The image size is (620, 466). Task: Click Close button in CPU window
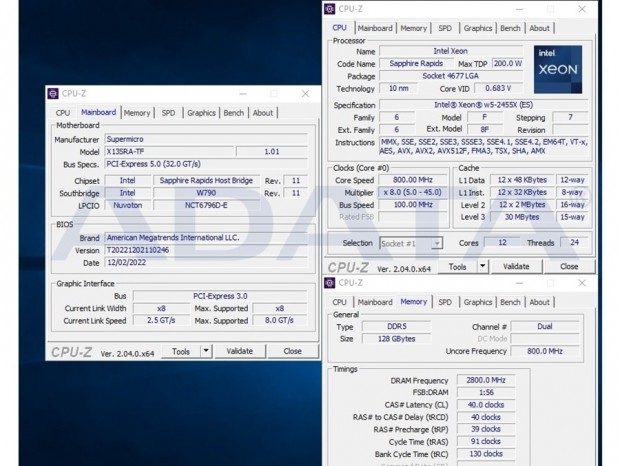click(569, 267)
